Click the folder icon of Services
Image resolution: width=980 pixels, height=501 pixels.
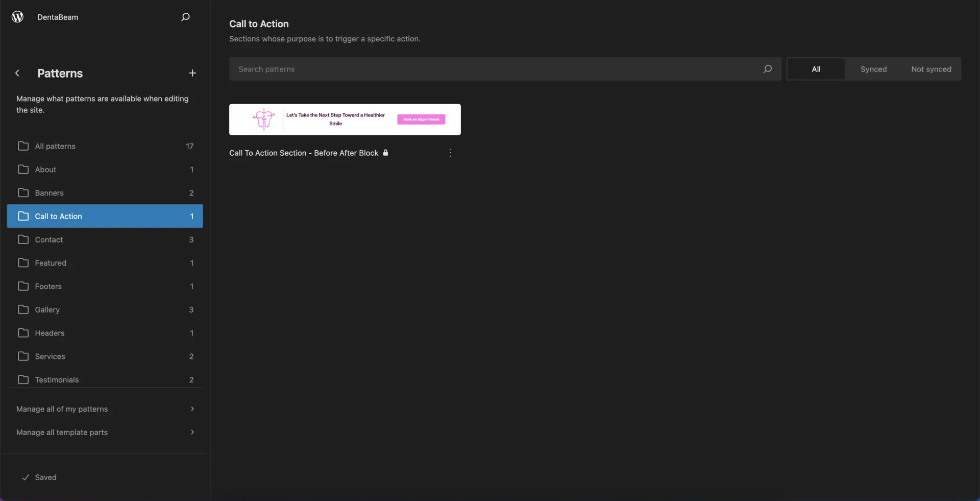tap(23, 356)
